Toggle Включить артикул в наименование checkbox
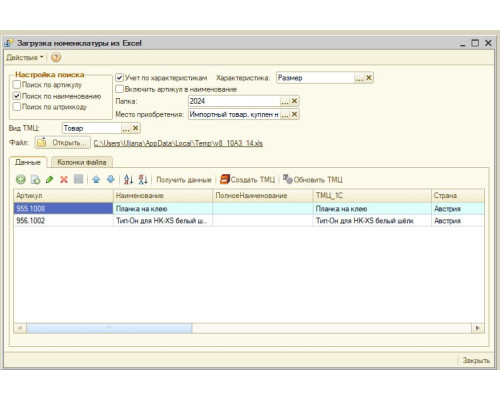The image size is (500, 400). (119, 89)
